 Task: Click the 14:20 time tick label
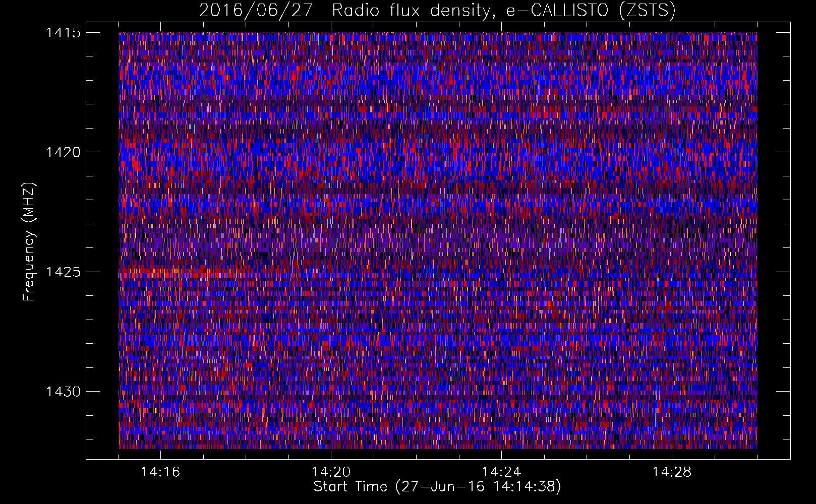click(331, 472)
